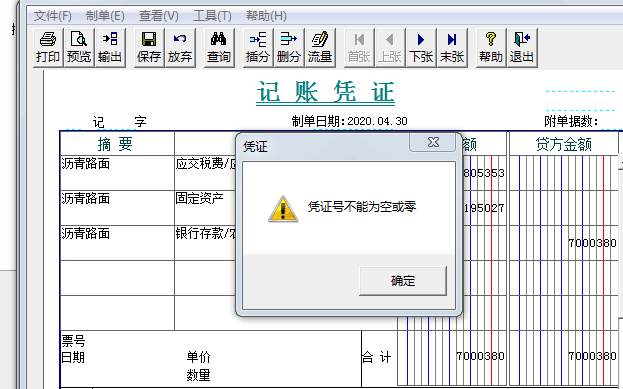Viewport: 623px width, 389px height.
Task: Click 贷方金额 column header
Action: pos(563,144)
